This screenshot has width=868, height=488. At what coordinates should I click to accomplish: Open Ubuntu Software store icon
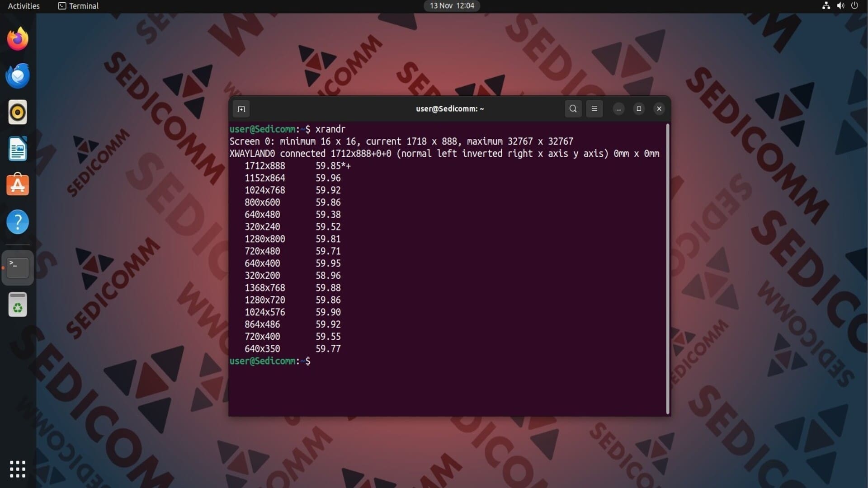coord(18,185)
